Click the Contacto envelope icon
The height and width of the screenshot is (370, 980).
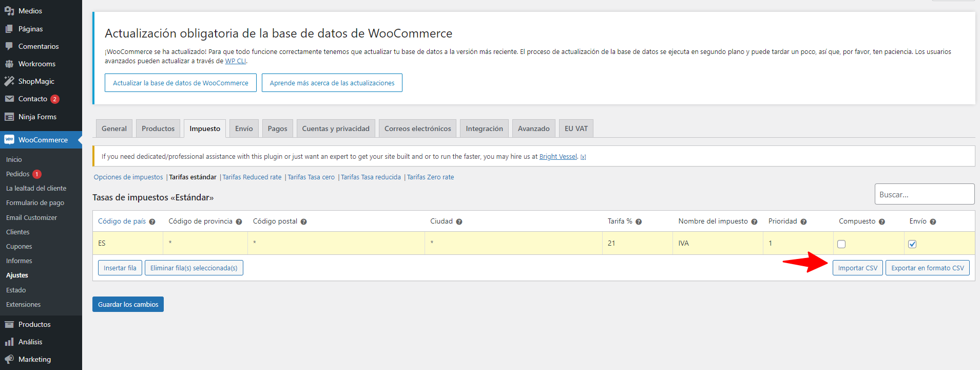point(9,99)
